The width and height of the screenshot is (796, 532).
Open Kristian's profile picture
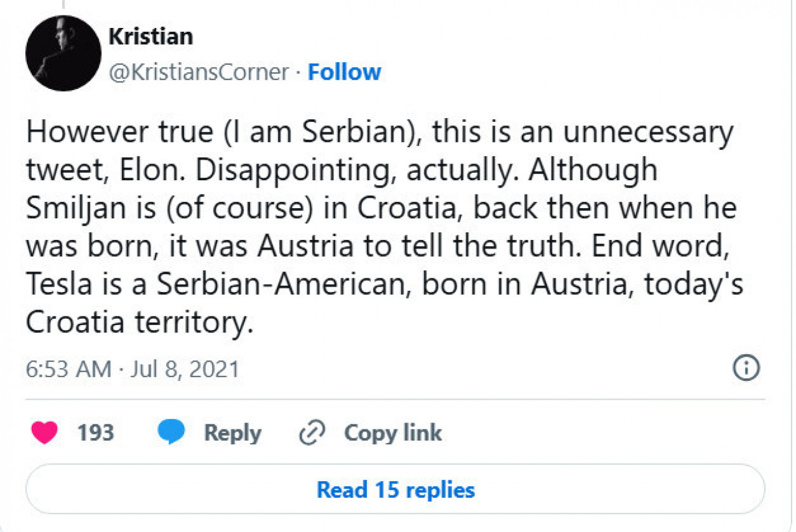coord(63,53)
